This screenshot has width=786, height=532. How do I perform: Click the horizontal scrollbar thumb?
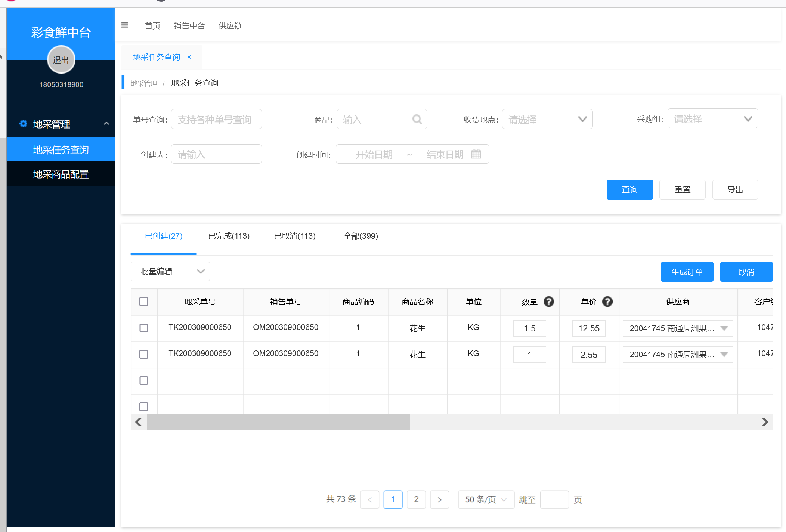coord(278,422)
